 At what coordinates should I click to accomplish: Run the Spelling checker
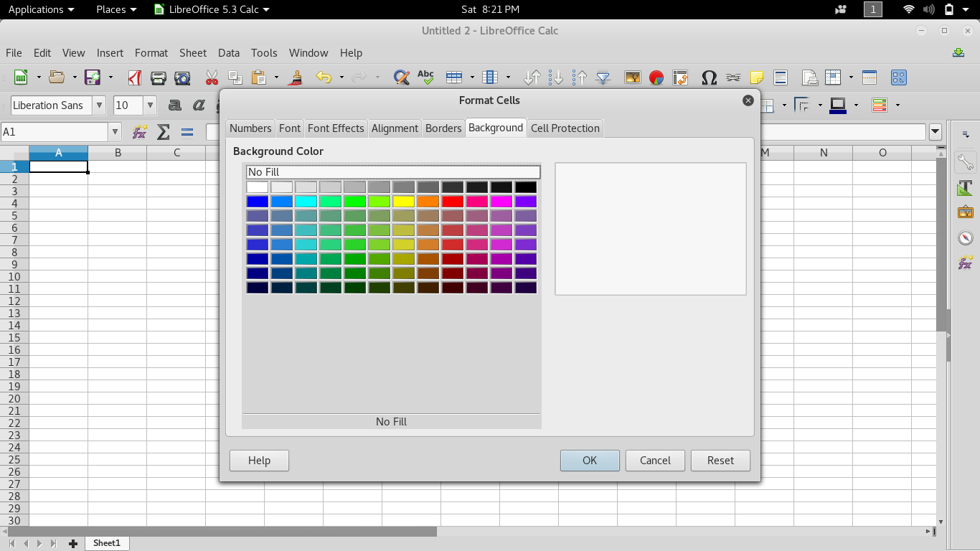(425, 77)
